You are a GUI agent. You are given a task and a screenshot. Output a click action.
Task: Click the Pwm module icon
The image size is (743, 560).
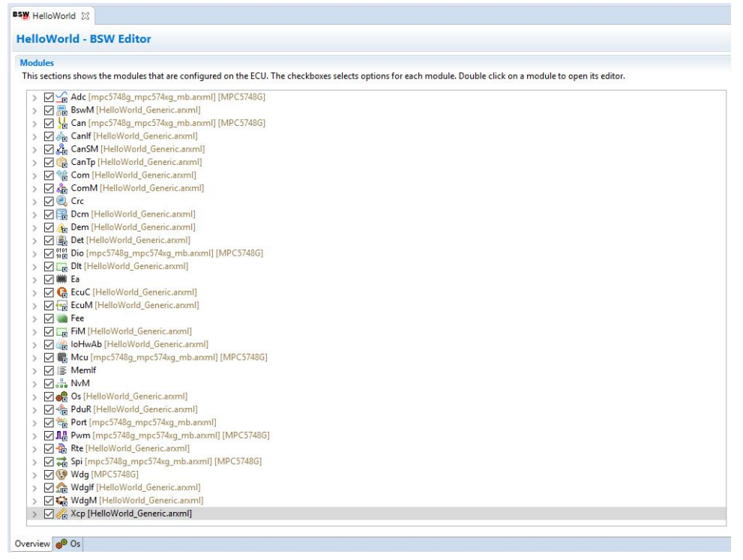pos(63,436)
